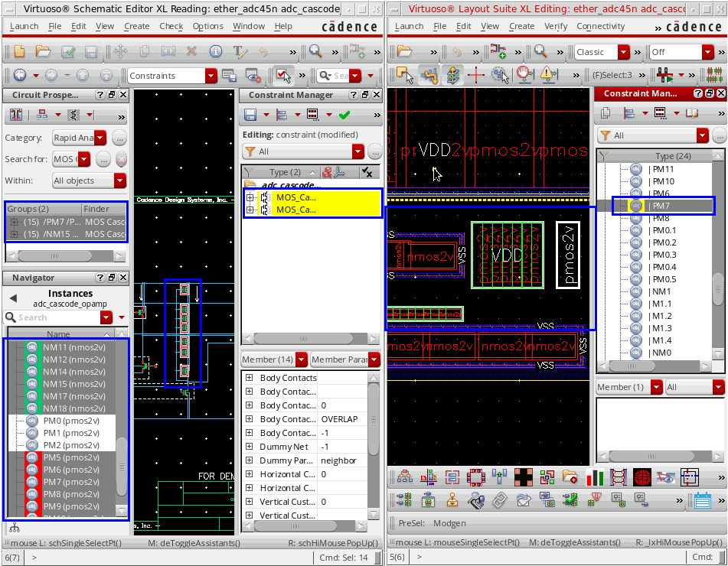The height and width of the screenshot is (566, 728).
Task: Click the ellipsis button beside Category field
Action: (119, 138)
